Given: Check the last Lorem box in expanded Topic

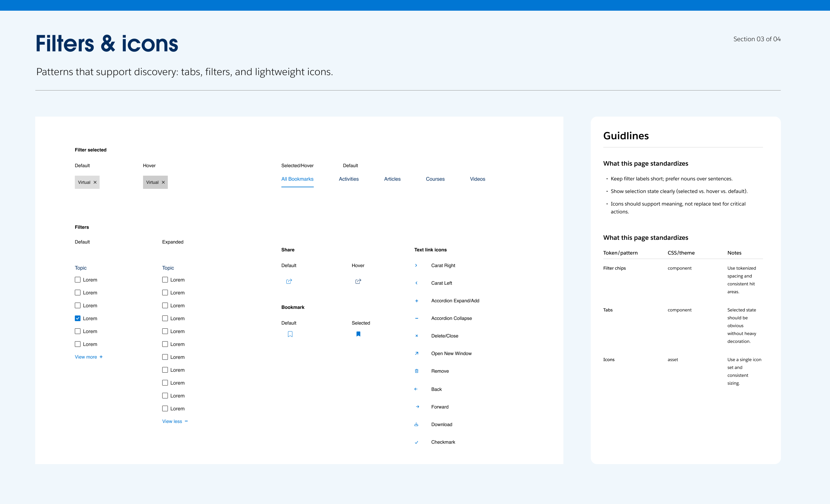Looking at the screenshot, I should click(165, 408).
